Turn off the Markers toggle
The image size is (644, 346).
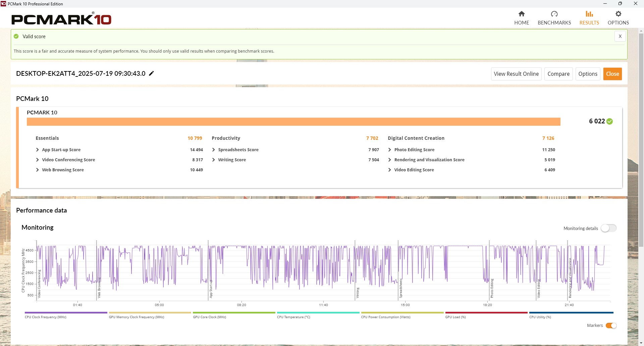(x=611, y=326)
